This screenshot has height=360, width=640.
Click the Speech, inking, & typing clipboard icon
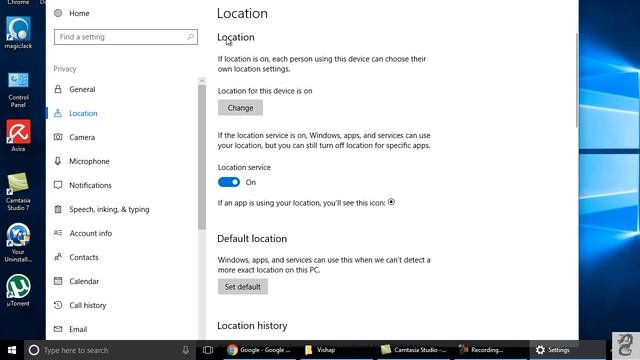(x=58, y=209)
